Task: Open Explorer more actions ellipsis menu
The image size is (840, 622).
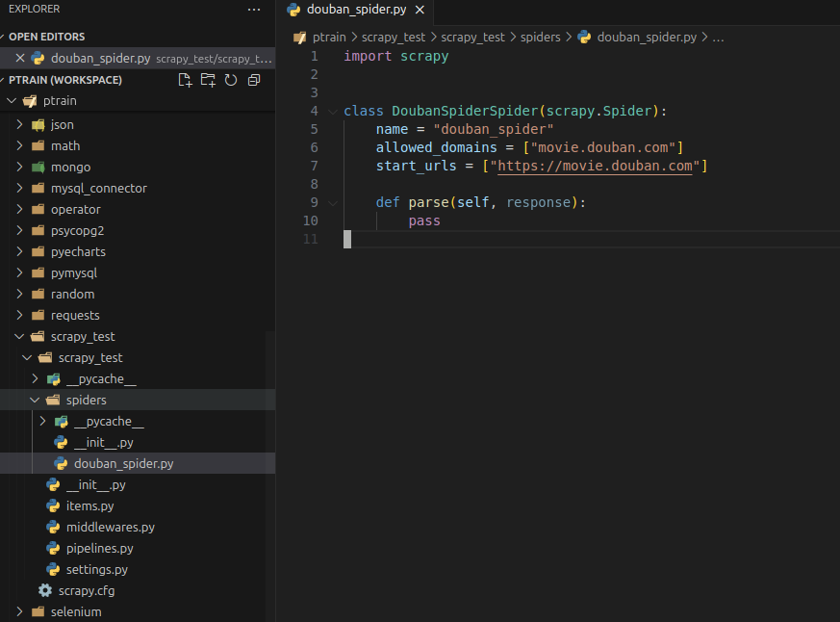Action: pos(254,10)
